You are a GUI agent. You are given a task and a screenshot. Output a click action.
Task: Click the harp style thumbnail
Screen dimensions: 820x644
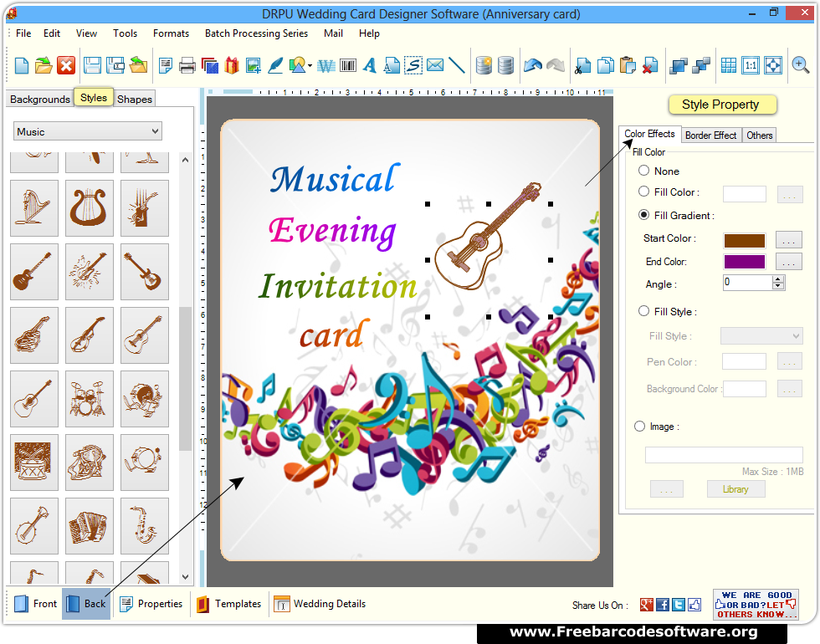tap(34, 208)
